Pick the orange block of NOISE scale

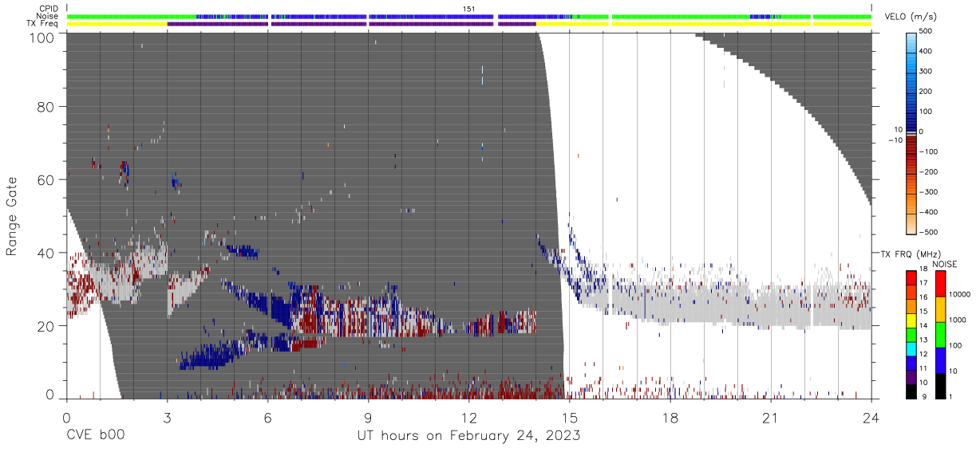(x=940, y=309)
